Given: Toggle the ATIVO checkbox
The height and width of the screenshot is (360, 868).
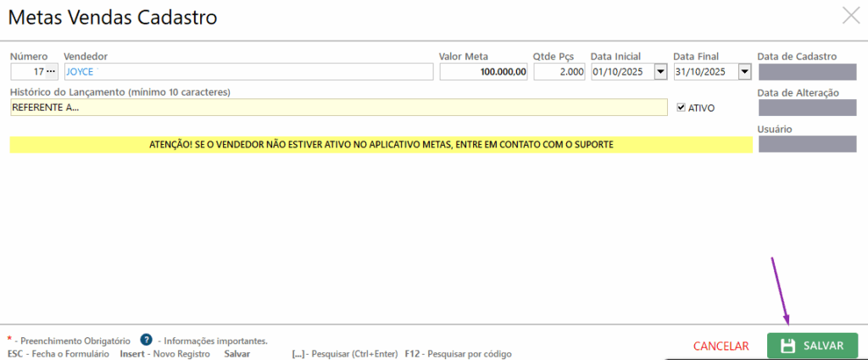Looking at the screenshot, I should pyautogui.click(x=682, y=108).
